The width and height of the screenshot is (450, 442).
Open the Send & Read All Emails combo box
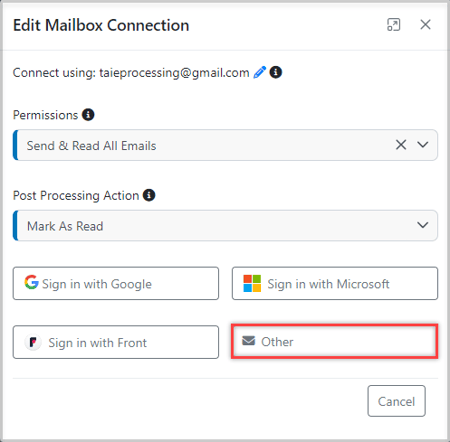click(x=225, y=145)
